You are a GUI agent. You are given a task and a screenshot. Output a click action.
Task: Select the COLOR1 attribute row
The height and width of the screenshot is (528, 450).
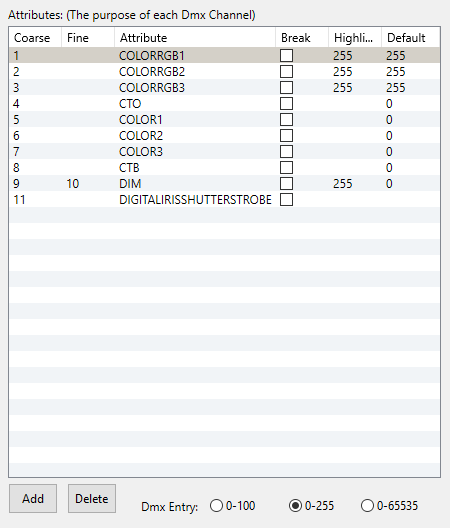click(224, 120)
